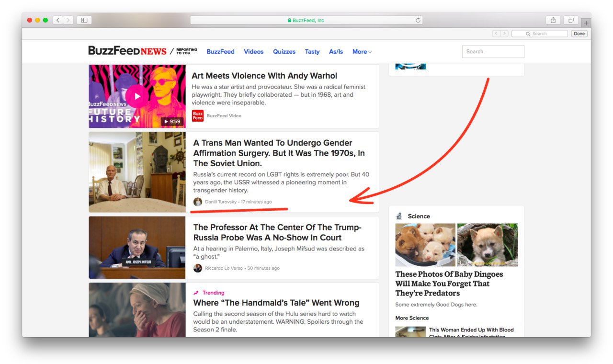Click the single dingo pup photo

488,245
